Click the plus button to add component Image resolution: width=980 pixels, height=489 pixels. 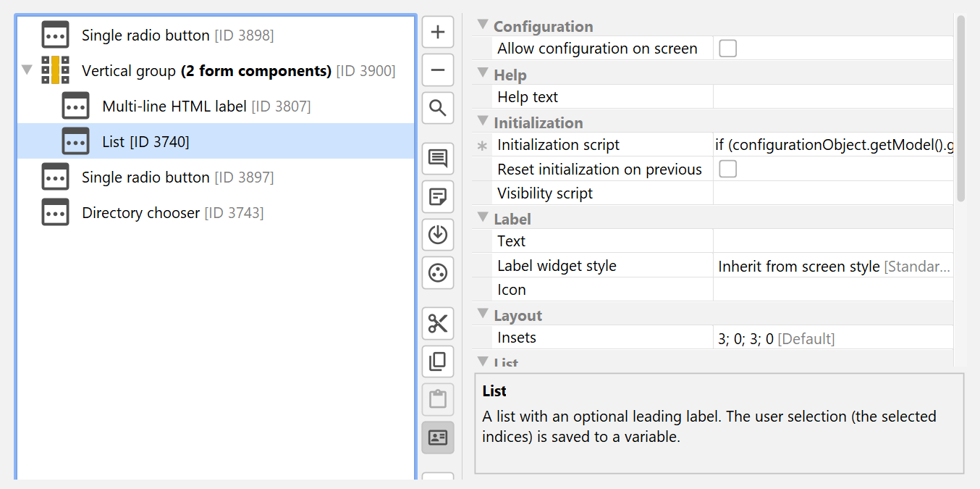click(x=438, y=33)
